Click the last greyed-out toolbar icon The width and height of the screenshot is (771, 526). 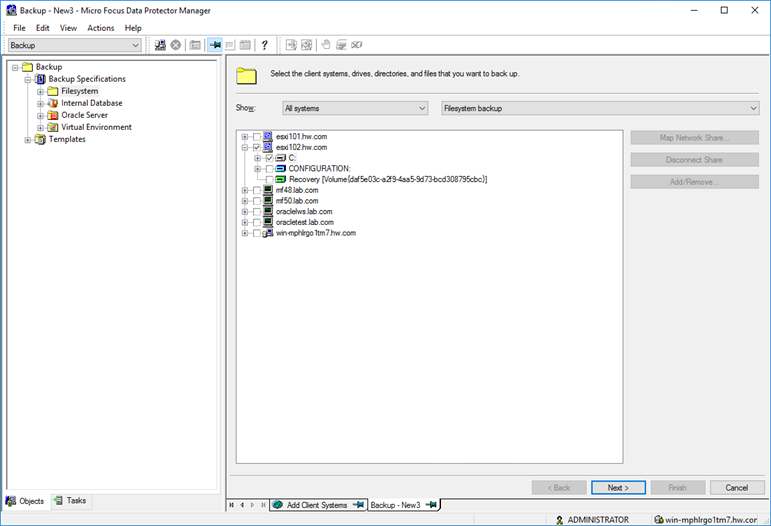[357, 45]
